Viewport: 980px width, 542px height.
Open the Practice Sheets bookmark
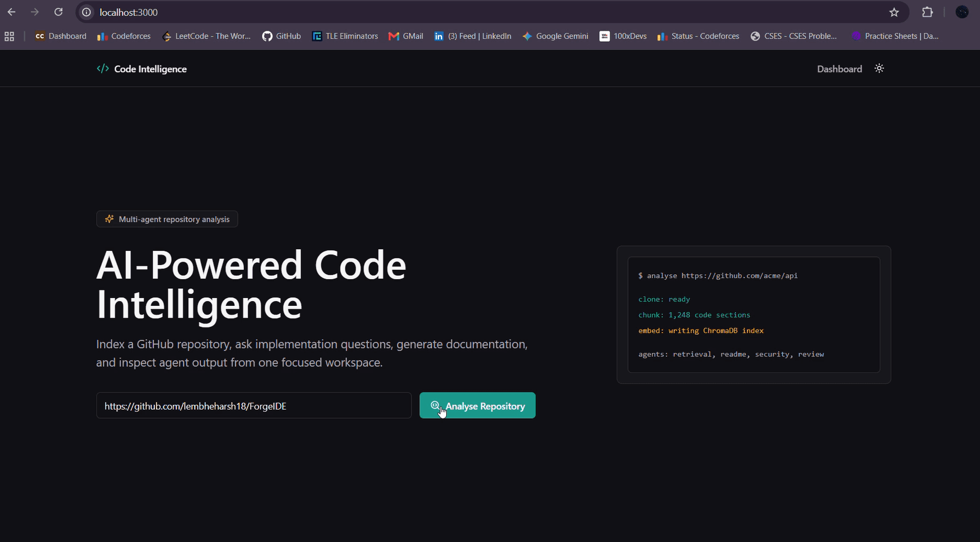(895, 36)
